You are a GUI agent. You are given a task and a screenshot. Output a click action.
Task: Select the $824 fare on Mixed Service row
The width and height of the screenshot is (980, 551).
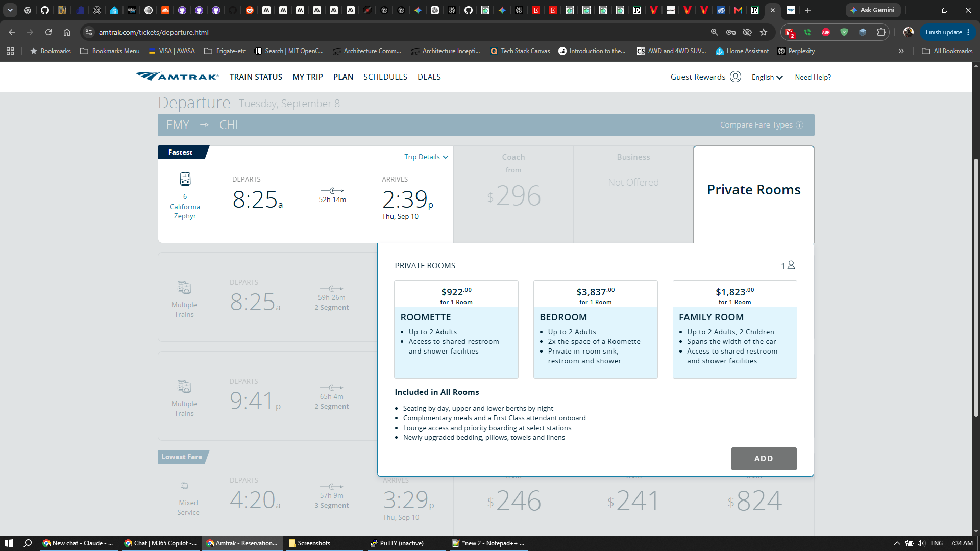(754, 500)
